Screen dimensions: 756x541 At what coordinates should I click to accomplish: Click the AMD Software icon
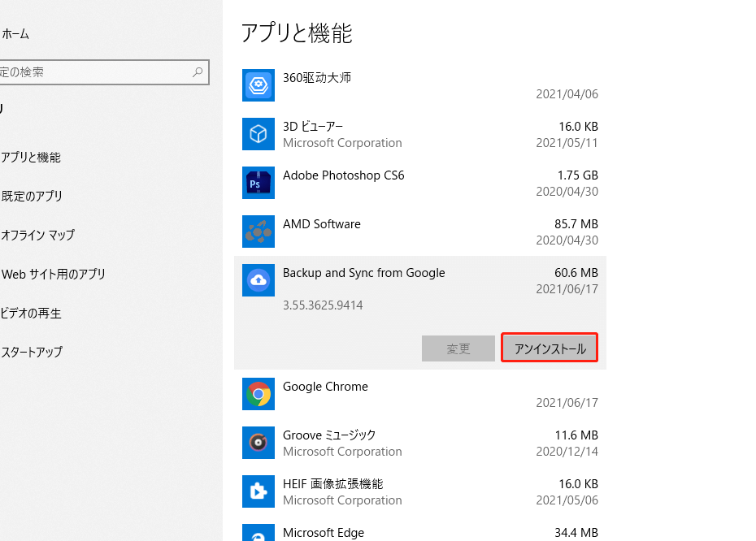tap(259, 232)
